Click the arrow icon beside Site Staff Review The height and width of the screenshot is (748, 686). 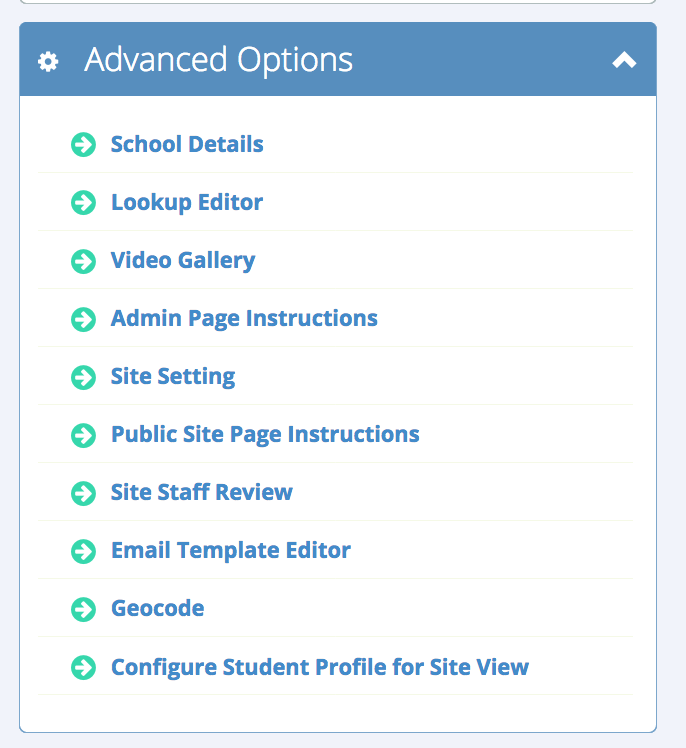83,493
